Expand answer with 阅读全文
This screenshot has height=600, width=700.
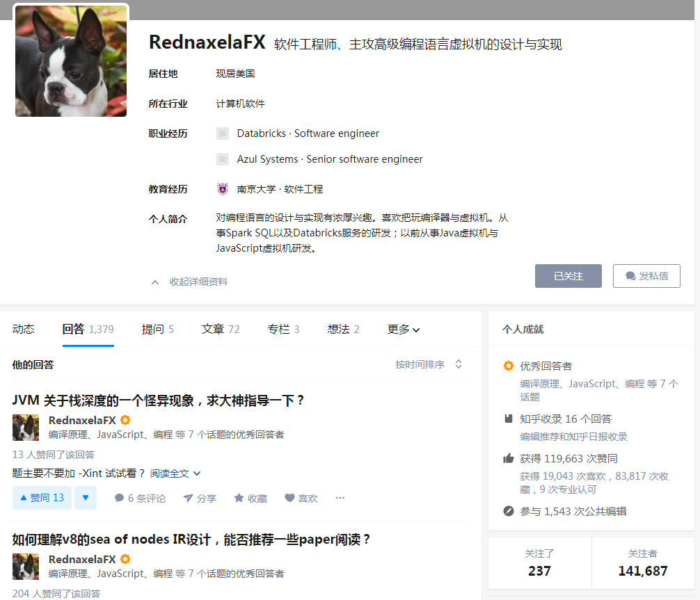point(175,473)
